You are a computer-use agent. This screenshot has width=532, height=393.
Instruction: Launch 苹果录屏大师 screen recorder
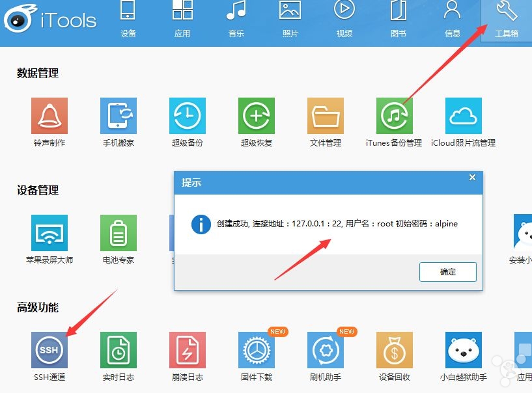tap(49, 239)
